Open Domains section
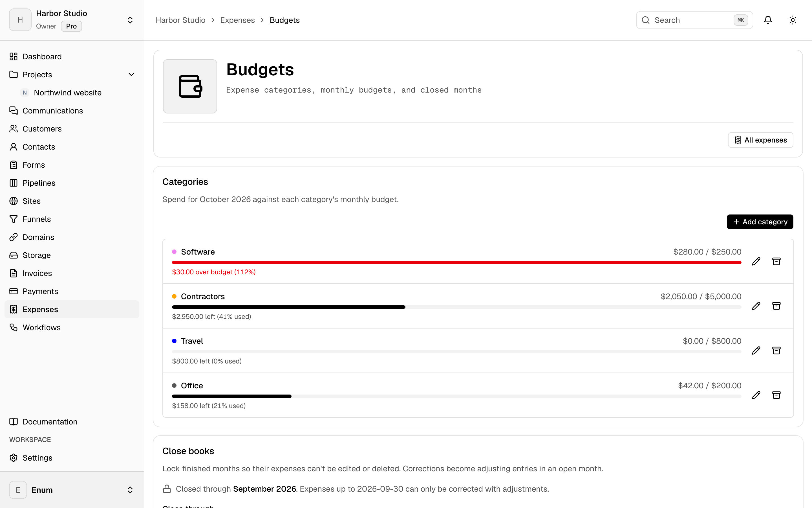The width and height of the screenshot is (812, 508). coord(72,237)
